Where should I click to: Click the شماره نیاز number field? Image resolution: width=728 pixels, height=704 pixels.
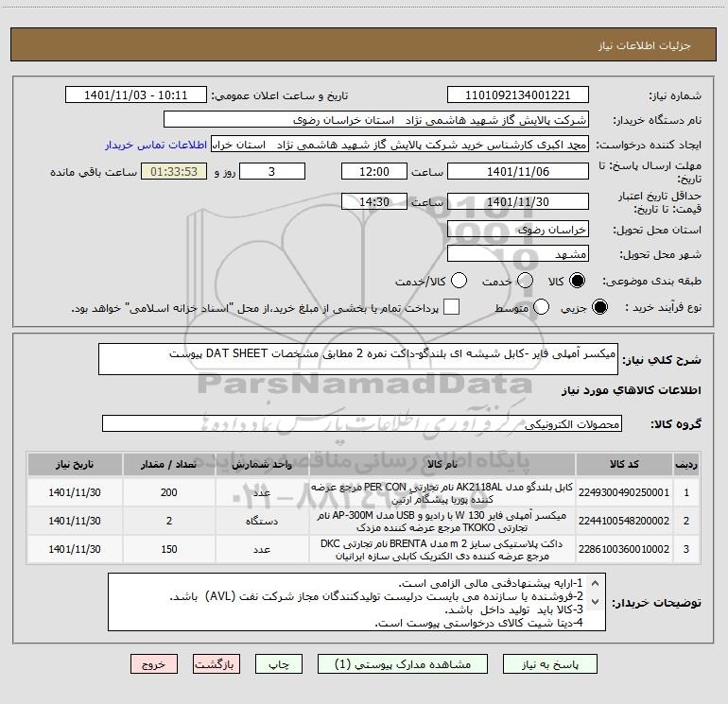point(518,95)
